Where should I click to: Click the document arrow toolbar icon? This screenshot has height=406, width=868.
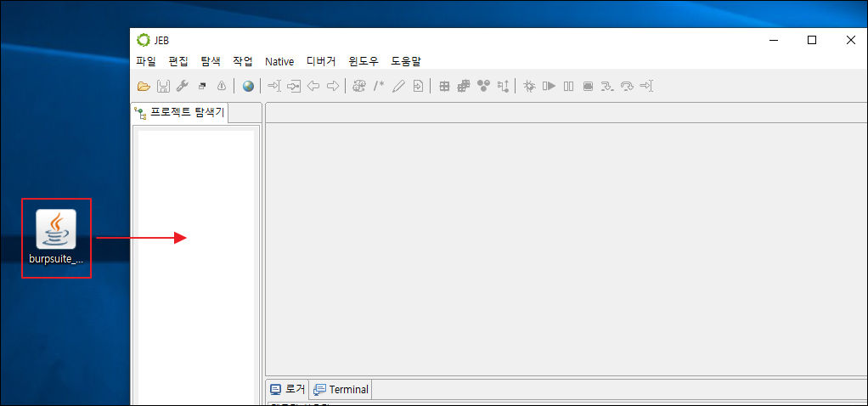pyautogui.click(x=419, y=86)
